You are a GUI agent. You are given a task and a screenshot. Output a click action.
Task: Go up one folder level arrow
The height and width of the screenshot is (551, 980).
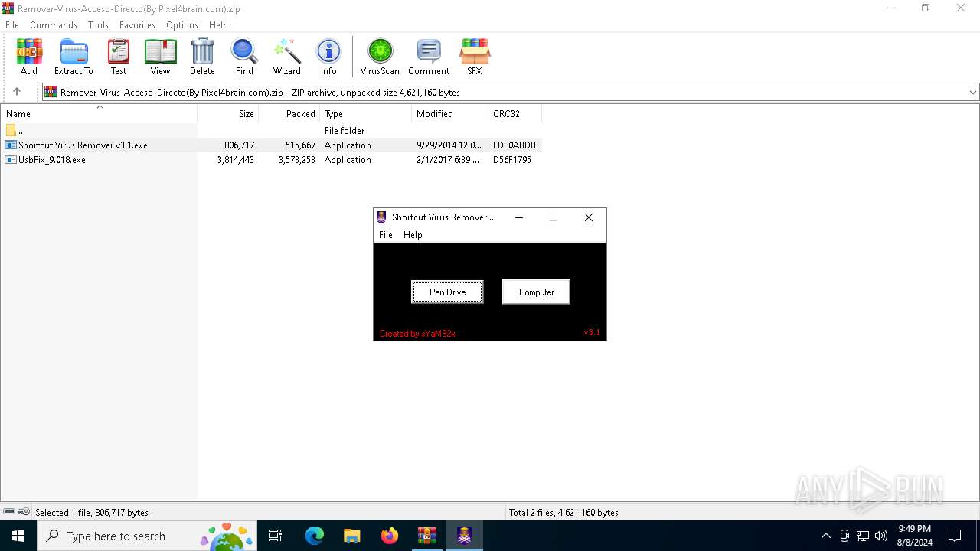click(17, 92)
